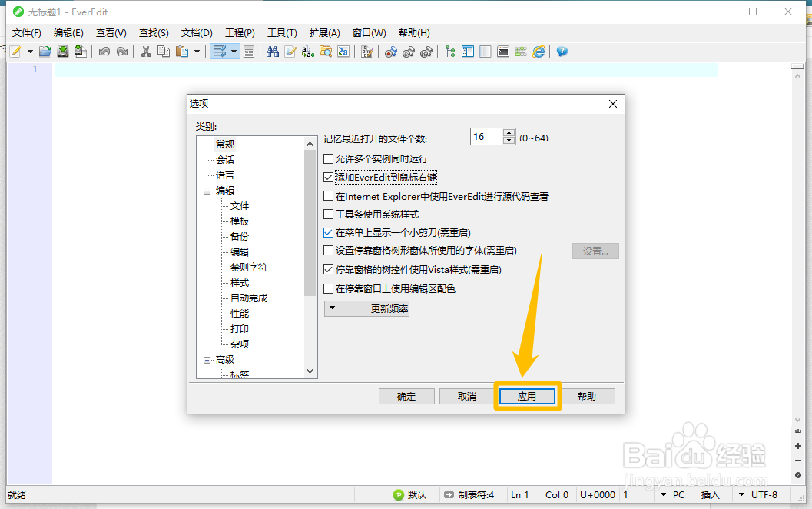This screenshot has height=509, width=812.
Task: Open the 扩展(A) menu
Action: (325, 32)
